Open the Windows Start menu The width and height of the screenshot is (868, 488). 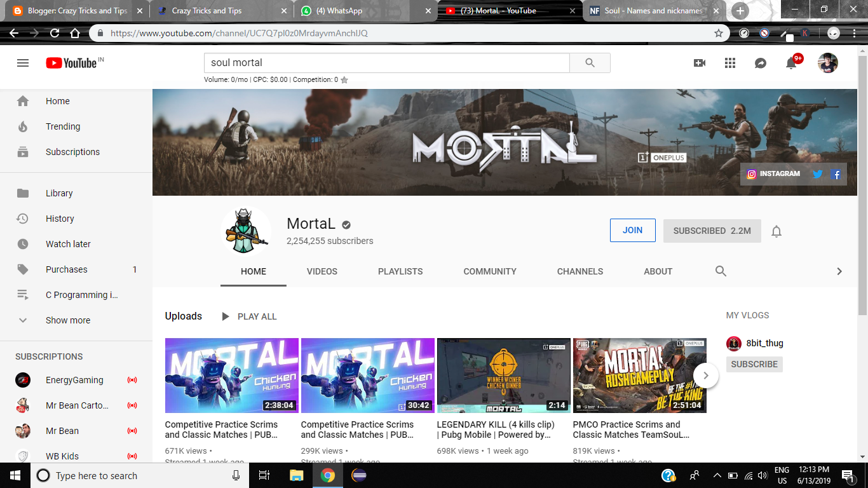tap(15, 475)
